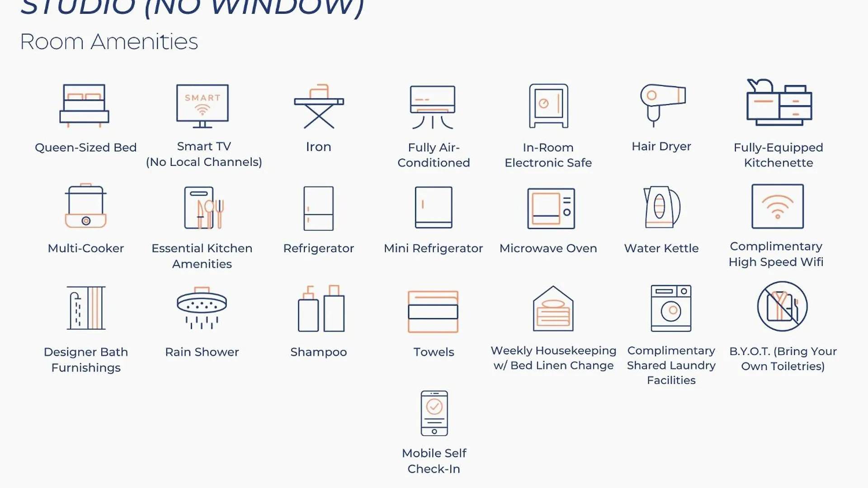The width and height of the screenshot is (868, 488).
Task: Click the Queen-Sized Bed icon
Action: [85, 106]
